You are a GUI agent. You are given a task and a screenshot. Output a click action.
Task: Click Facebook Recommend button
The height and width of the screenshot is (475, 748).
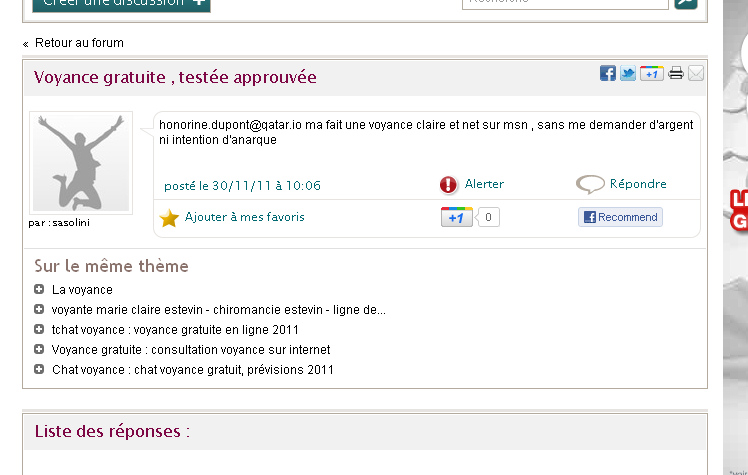(620, 217)
